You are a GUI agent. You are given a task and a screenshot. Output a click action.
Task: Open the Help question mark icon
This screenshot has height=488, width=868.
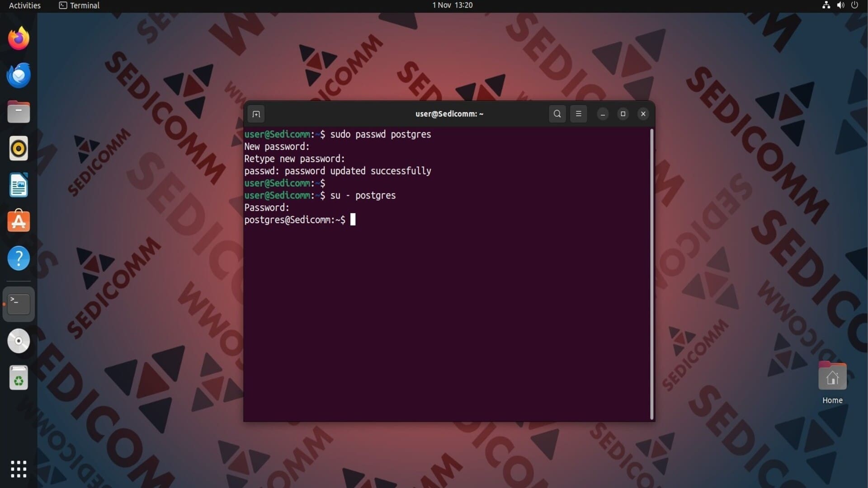(x=19, y=258)
